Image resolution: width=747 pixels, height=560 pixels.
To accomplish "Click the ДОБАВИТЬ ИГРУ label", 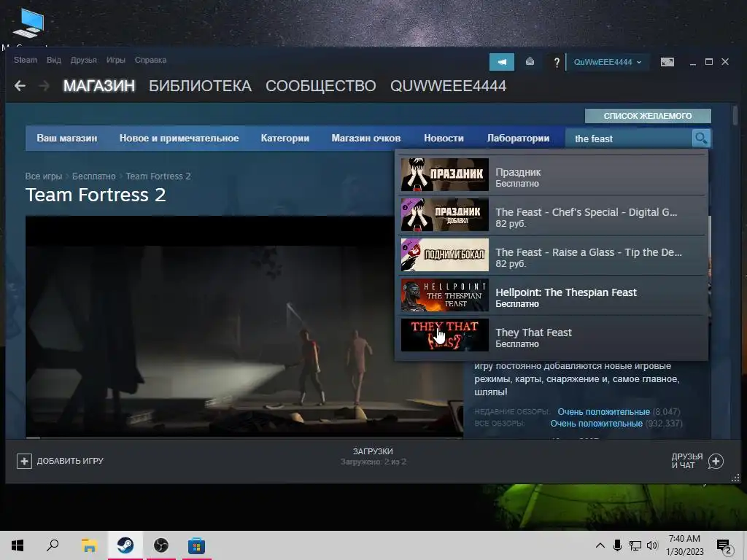I will tap(70, 461).
